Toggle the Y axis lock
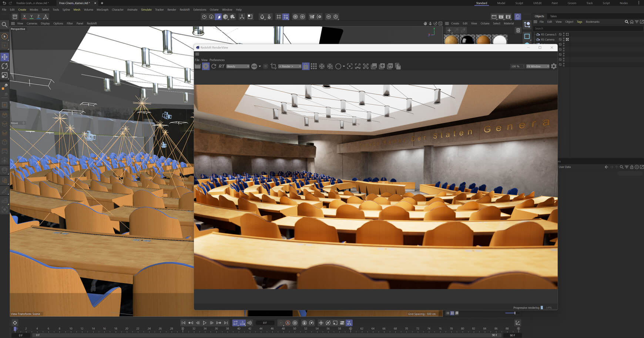644x338 pixels. [31, 17]
